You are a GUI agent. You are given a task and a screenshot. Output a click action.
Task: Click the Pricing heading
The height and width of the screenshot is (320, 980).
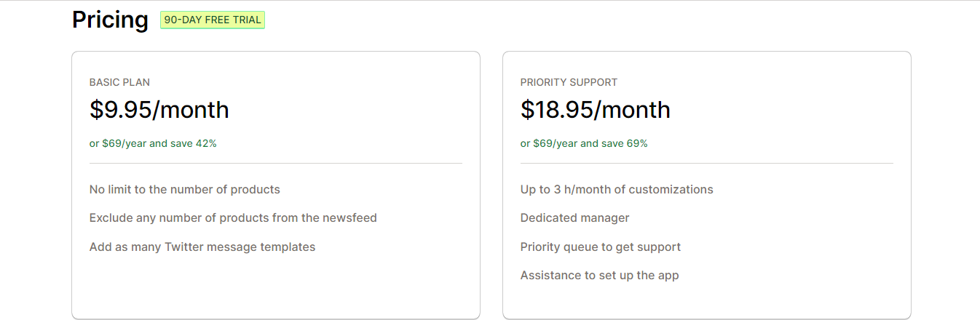[110, 20]
